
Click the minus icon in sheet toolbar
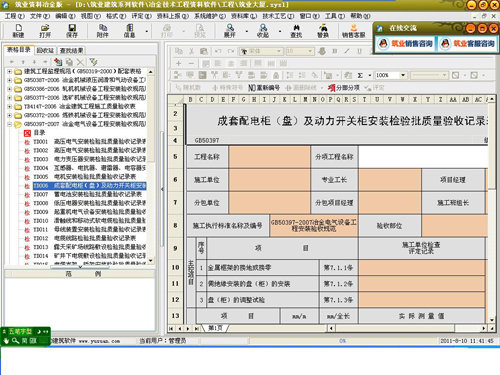tap(191, 63)
